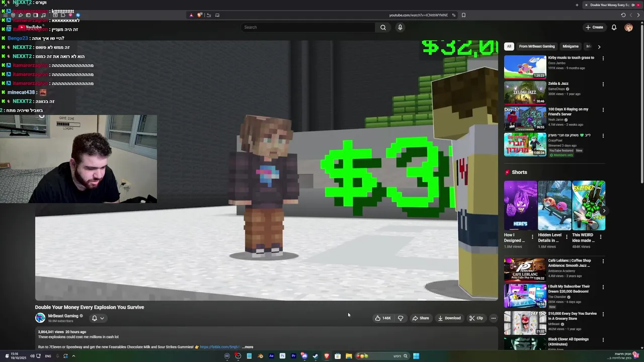Open options for Kirby music video
This screenshot has height=362, width=644.
pos(603,58)
